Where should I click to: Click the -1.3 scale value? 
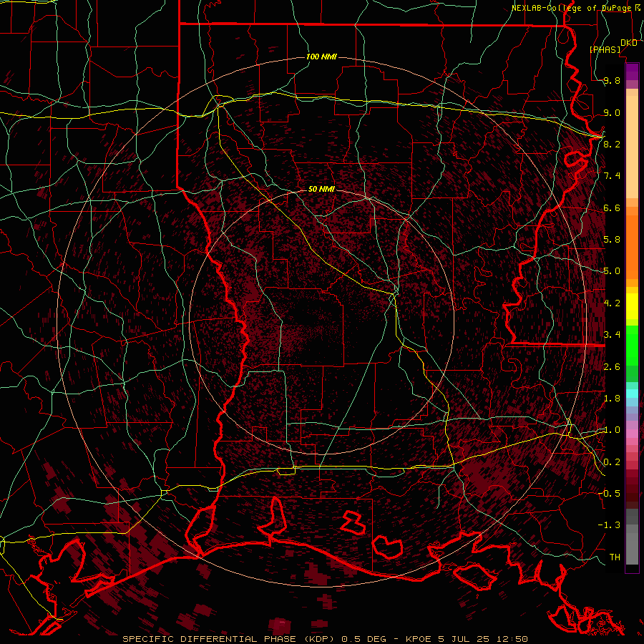[610, 525]
